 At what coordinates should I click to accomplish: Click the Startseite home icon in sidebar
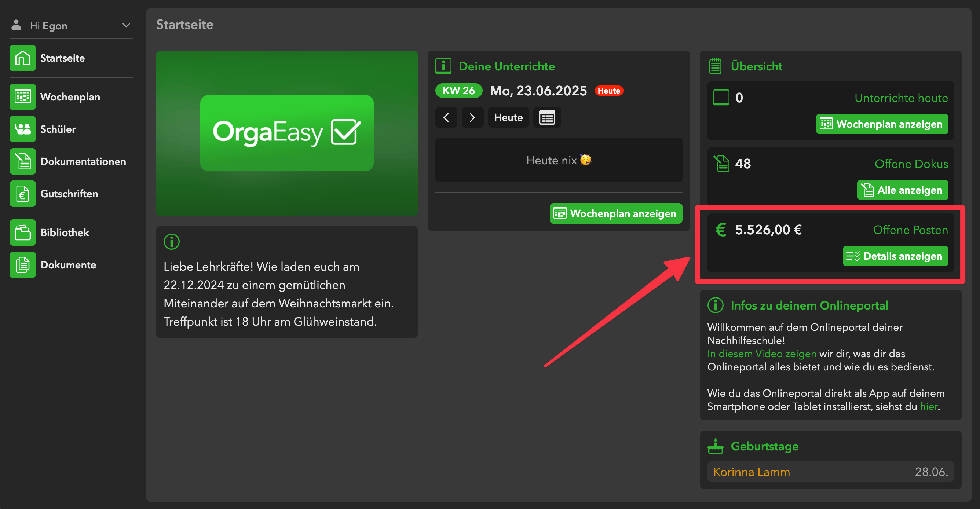(x=23, y=58)
